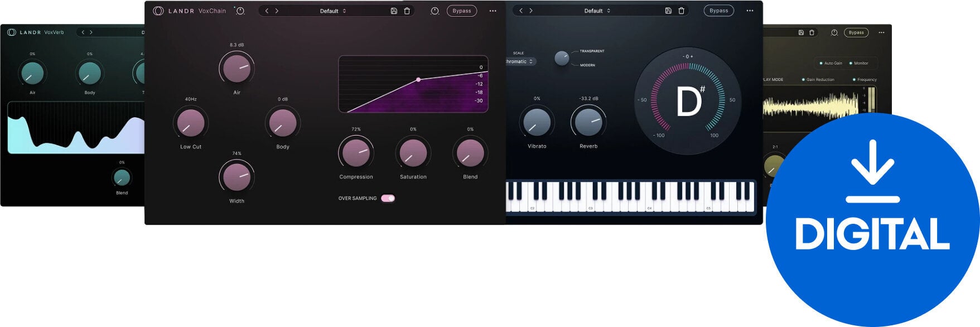Click the dial icon left of VoxChain Bypass
This screenshot has width=980, height=327.
click(435, 11)
